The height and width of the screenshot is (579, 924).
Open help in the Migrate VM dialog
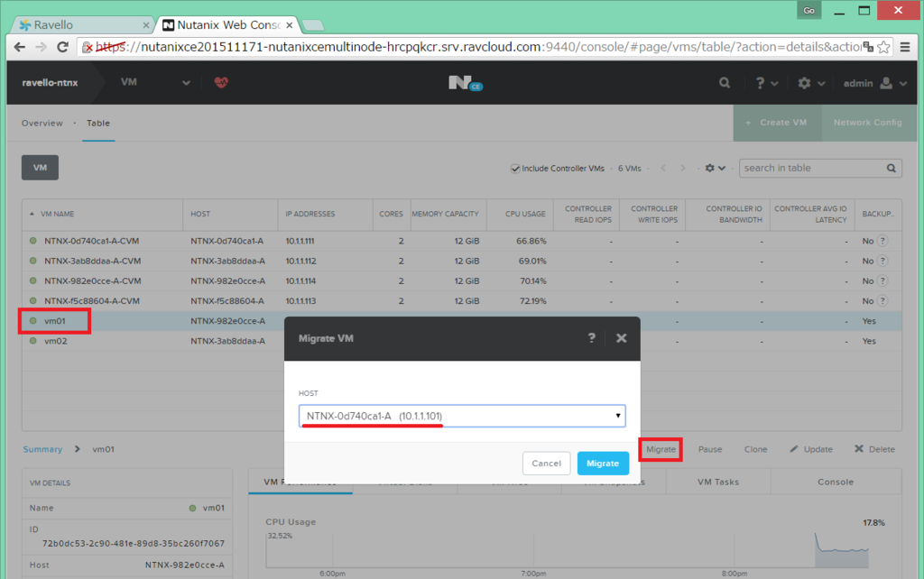tap(592, 338)
